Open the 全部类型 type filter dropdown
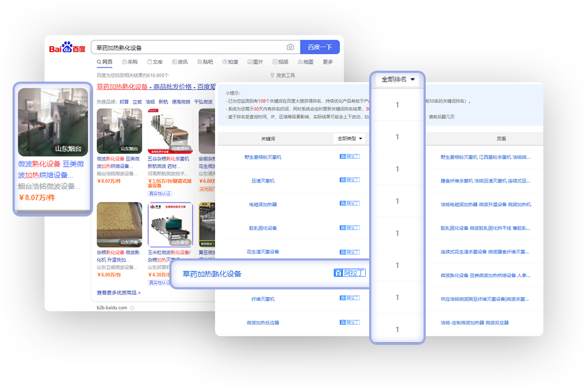The height and width of the screenshot is (390, 588). point(350,139)
